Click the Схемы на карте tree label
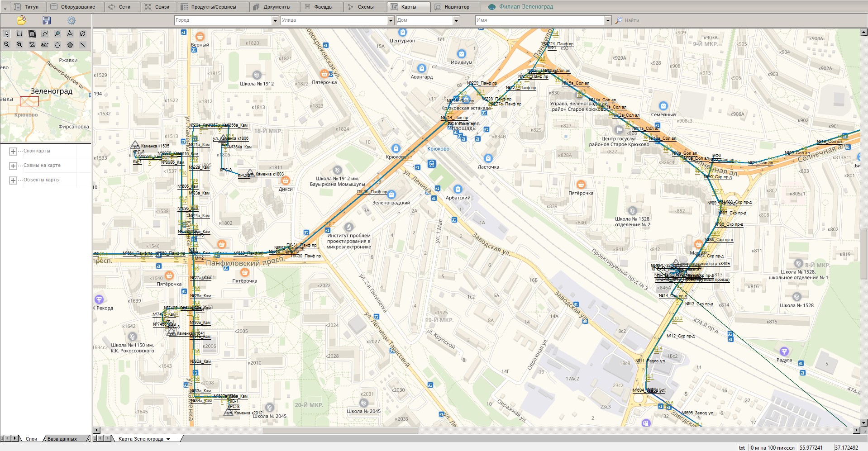The image size is (868, 451). [x=42, y=166]
